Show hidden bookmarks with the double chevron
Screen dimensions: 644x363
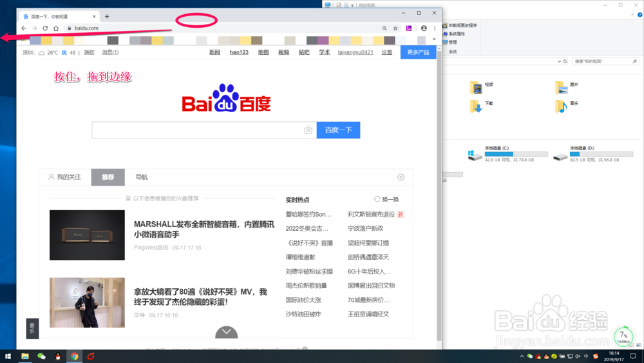434,39
